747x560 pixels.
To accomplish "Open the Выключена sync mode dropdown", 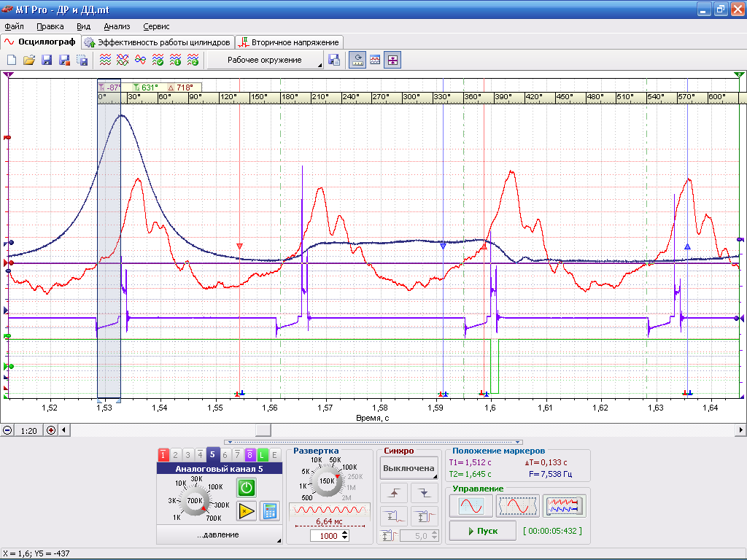I will pyautogui.click(x=409, y=468).
